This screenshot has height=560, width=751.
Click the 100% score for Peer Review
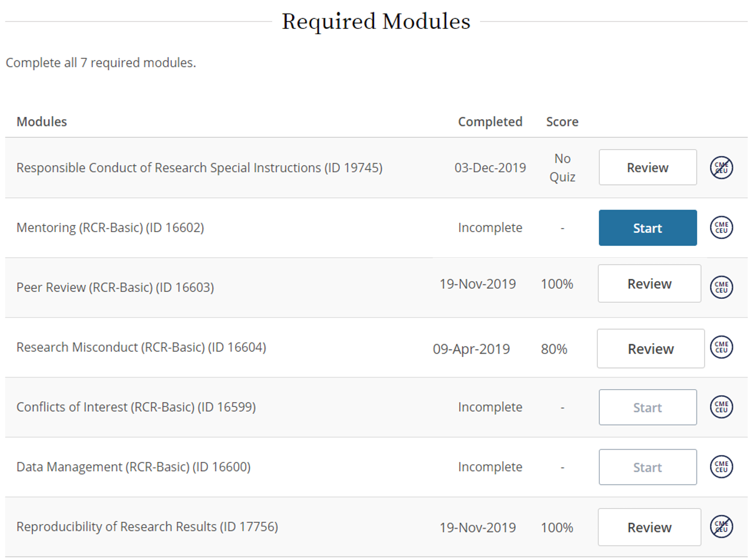[x=557, y=284]
